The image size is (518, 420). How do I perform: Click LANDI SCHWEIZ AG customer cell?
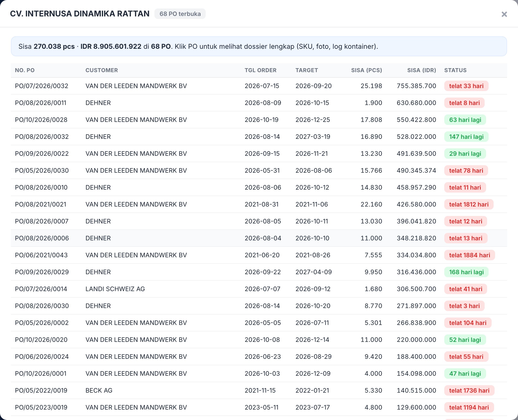[x=115, y=289]
